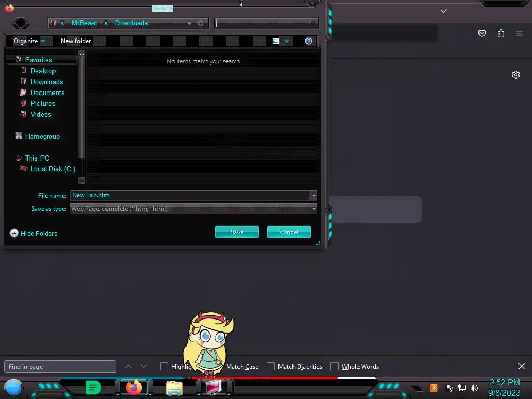This screenshot has width=532, height=399.
Task: Click Hide Folders link
Action: (38, 233)
